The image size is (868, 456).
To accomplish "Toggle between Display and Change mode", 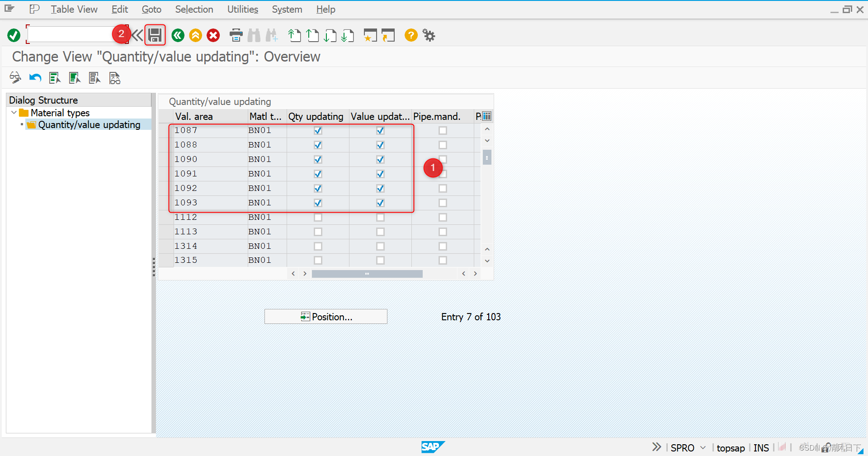I will (15, 77).
